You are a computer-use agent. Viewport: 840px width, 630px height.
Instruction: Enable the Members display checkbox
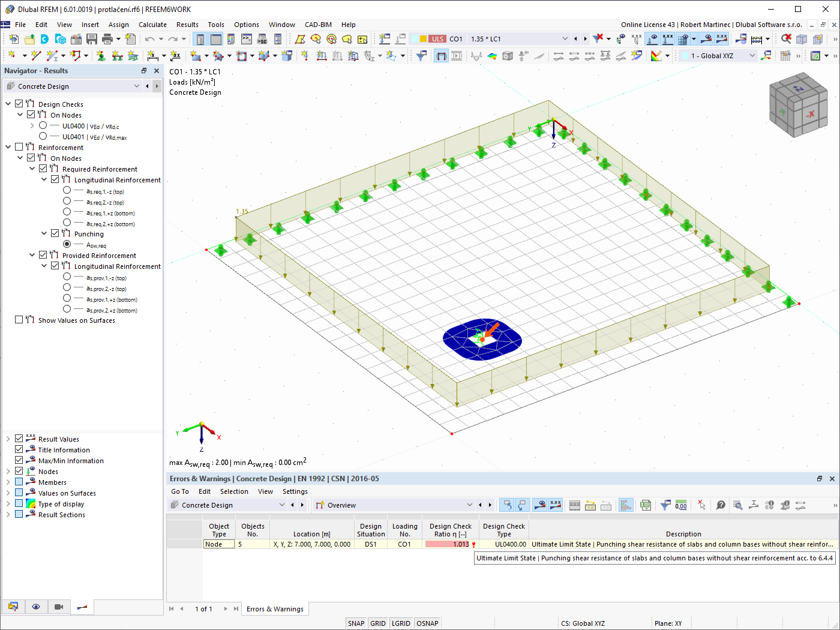pos(19,482)
